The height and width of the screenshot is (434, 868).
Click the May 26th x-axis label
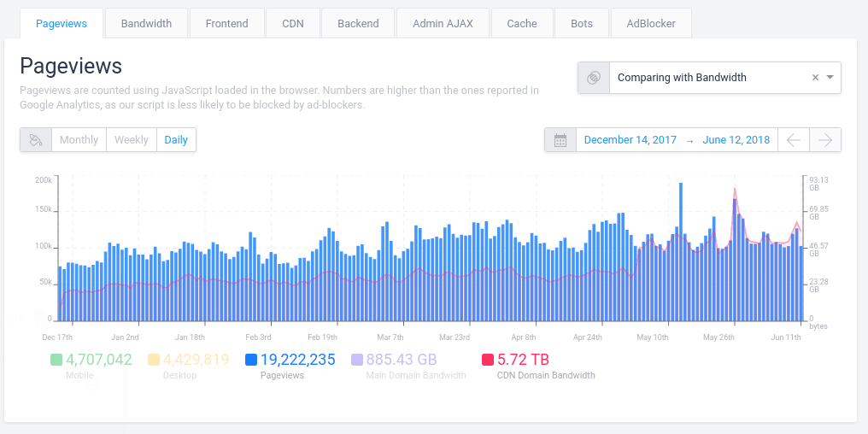[x=718, y=337]
